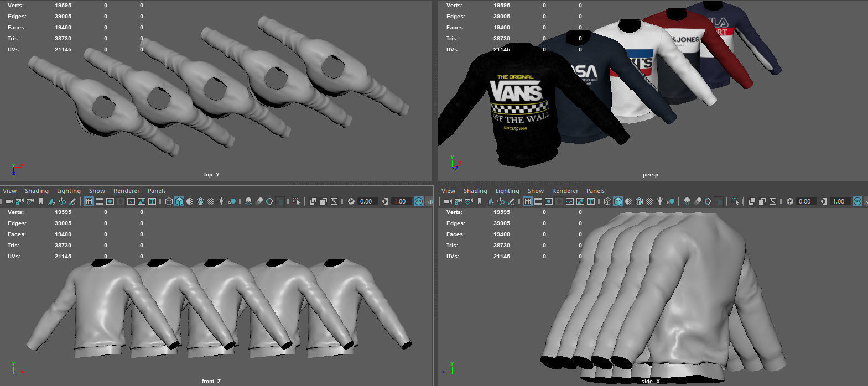
Task: Click Shadows icon in front -Z panel toolbar
Action: [x=232, y=201]
